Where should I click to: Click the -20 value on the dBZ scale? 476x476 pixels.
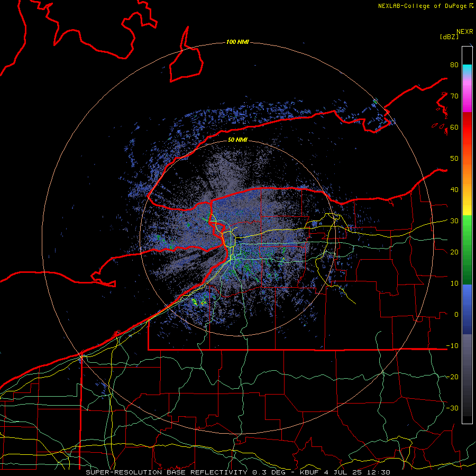(452, 377)
